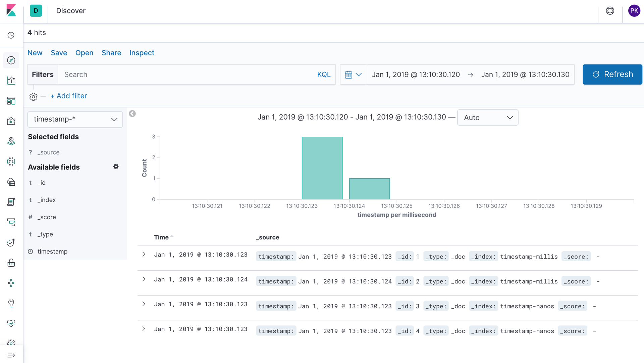Image resolution: width=644 pixels, height=363 pixels.
Task: Open SIEM lock icon in sidebar
Action: 11,263
